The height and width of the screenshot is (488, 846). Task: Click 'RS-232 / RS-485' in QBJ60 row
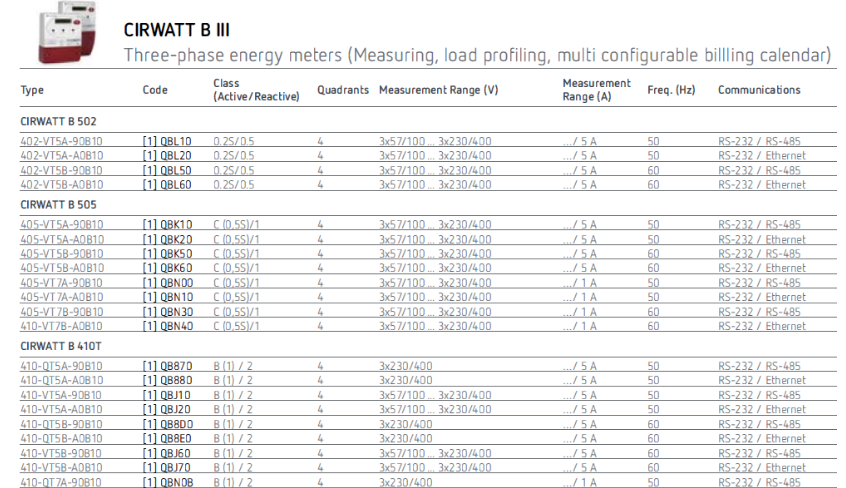759,453
